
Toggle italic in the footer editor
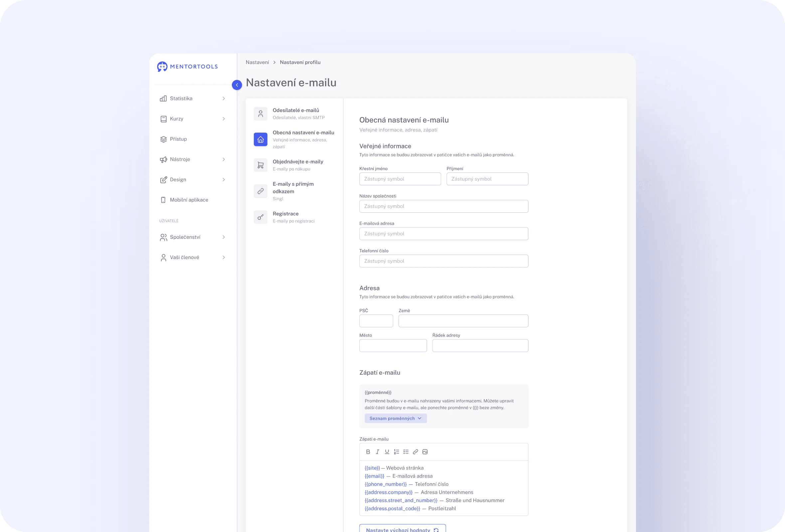pos(377,452)
